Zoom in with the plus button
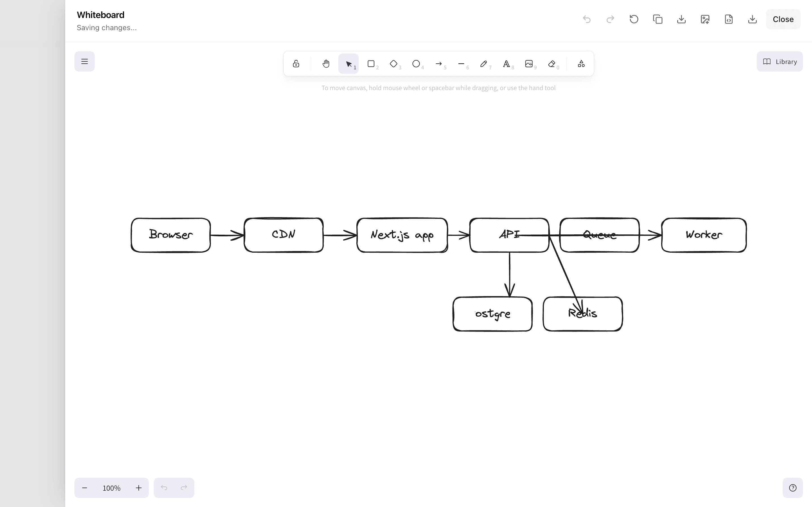Image resolution: width=812 pixels, height=507 pixels. (x=139, y=488)
